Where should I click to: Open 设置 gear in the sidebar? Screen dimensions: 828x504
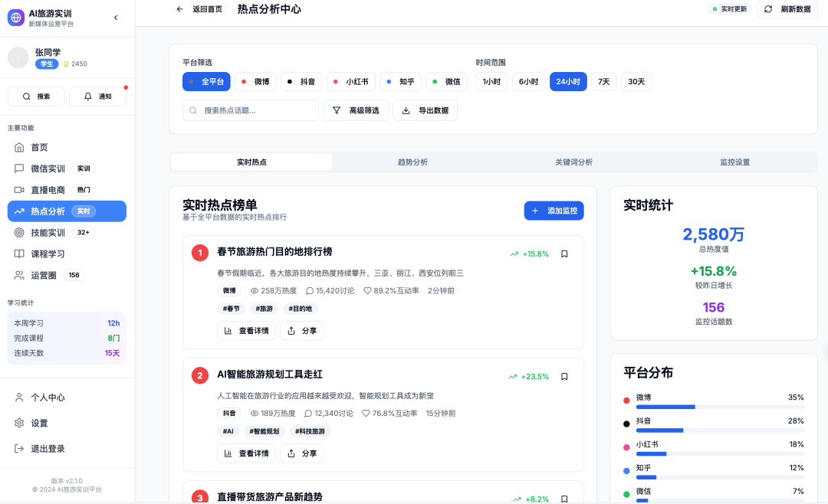point(39,423)
